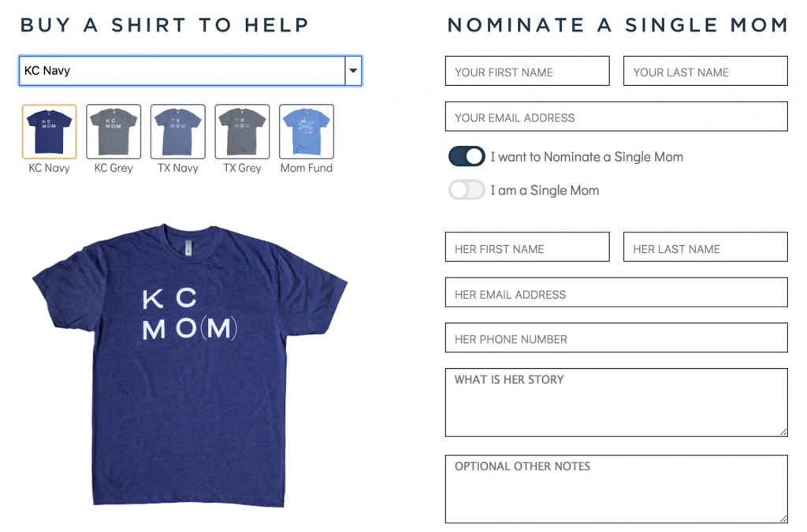
Task: Click the Her Last Name input
Action: (x=705, y=248)
